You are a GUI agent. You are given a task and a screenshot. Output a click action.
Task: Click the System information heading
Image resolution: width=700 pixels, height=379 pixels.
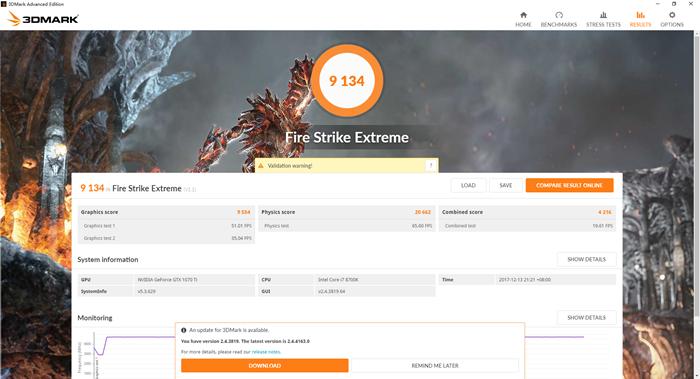click(108, 259)
